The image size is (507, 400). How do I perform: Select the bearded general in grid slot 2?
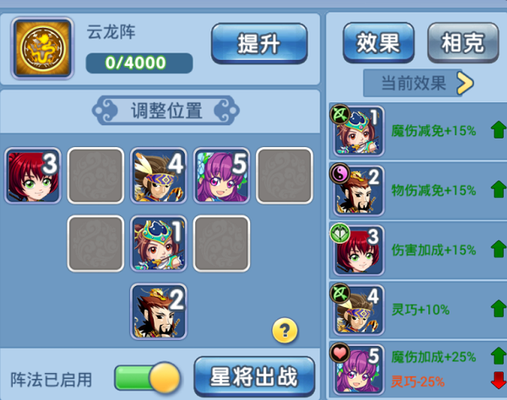[158, 311]
